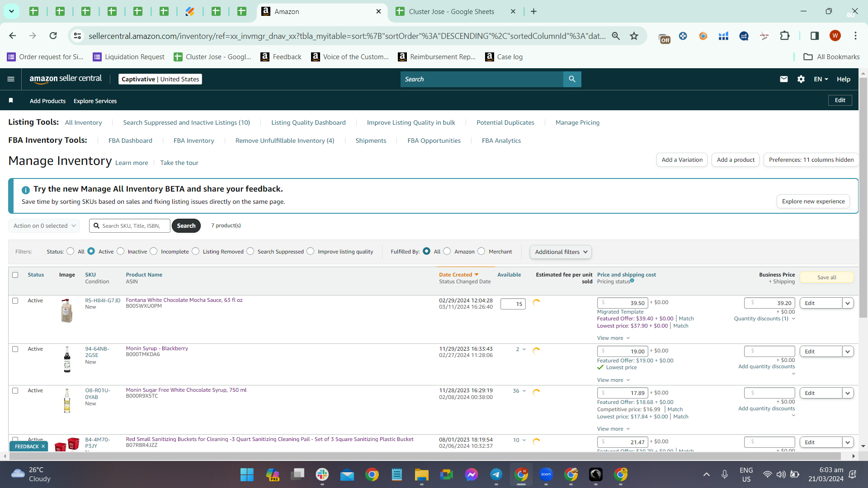868x488 pixels.
Task: Select Fulfilled By Merchant radio button
Action: point(481,251)
